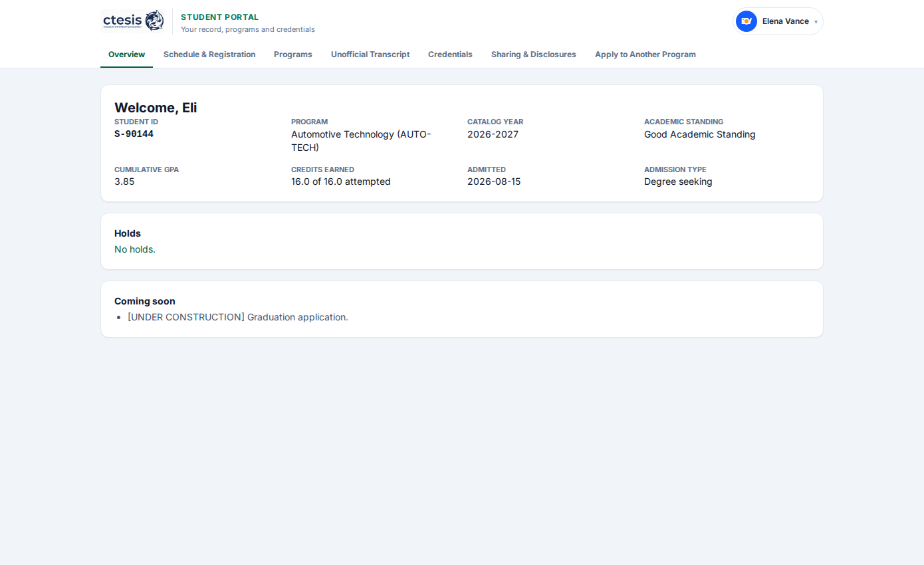Open Apply to Another Program tab
Viewport: 924px width, 565px height.
point(645,55)
